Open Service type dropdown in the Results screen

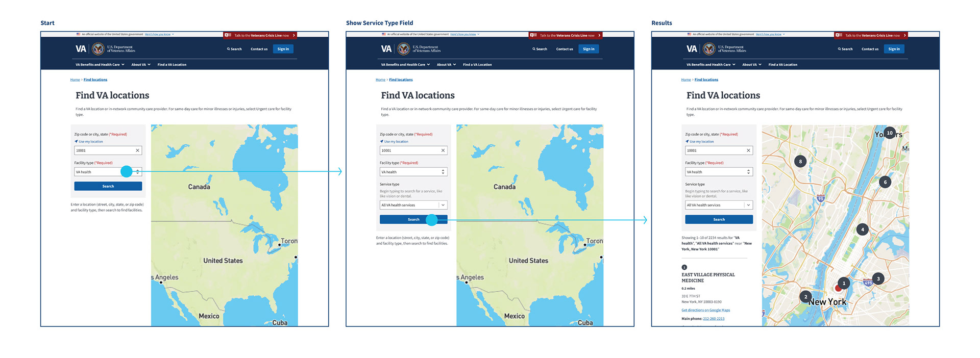[x=719, y=205]
